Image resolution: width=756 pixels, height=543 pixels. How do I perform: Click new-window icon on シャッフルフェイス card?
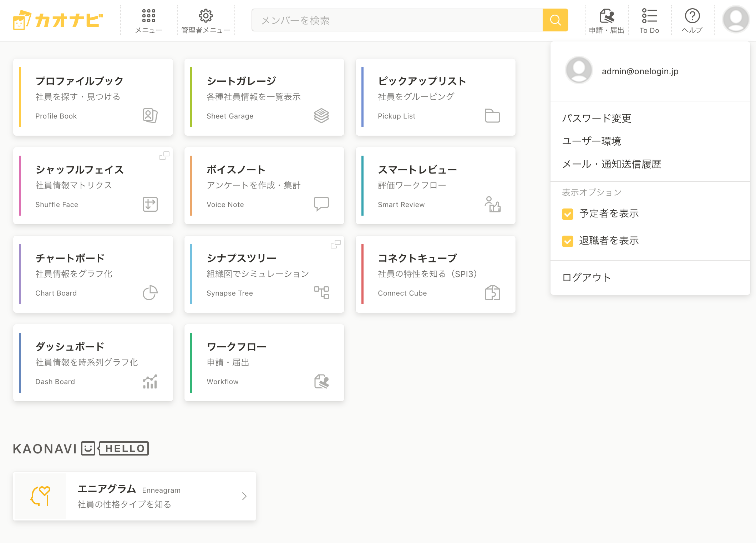tap(164, 156)
